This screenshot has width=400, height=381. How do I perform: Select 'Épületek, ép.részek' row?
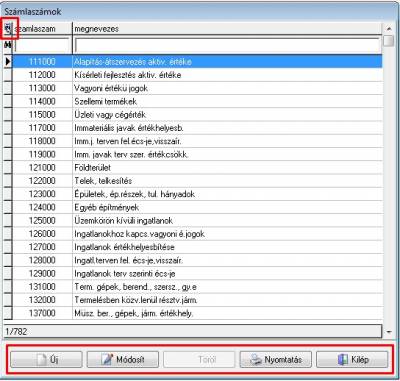click(197, 194)
